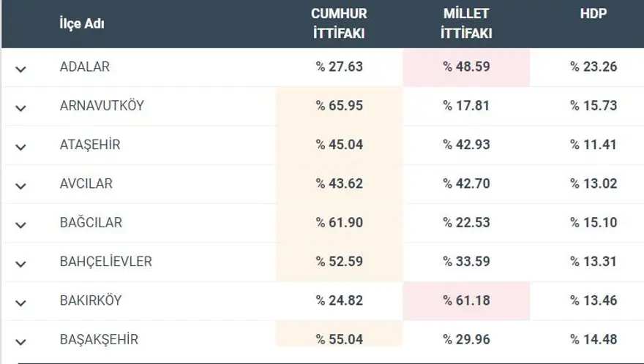644x364 pixels.
Task: Expand the BAHÇELİEVLER row chevron
Action: 20,263
